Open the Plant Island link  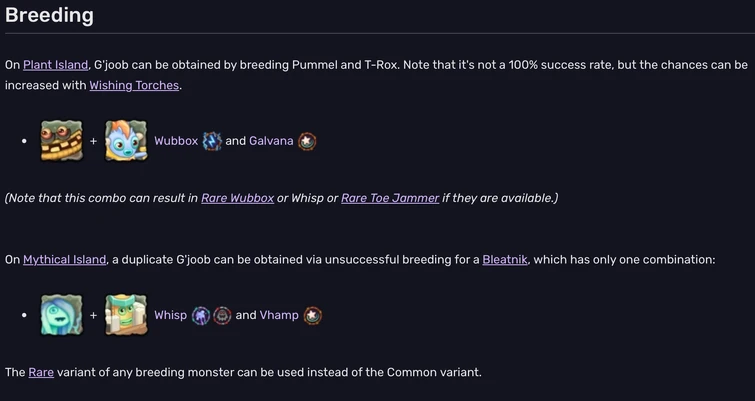[55, 65]
